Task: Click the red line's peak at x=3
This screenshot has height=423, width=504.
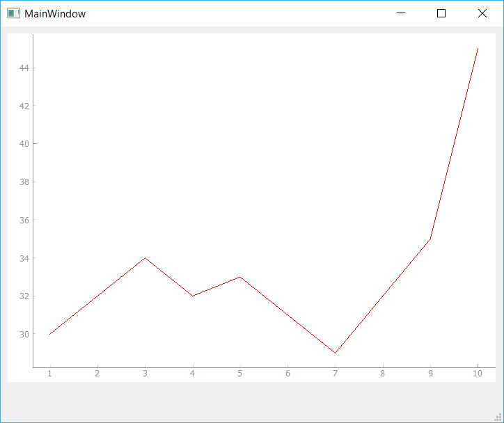Action: [145, 258]
